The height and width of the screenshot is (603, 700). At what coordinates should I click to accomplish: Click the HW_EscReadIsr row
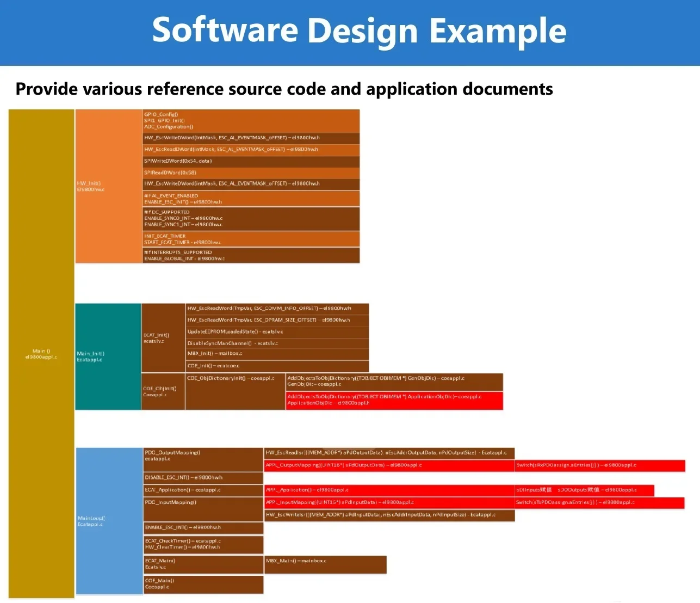389,453
